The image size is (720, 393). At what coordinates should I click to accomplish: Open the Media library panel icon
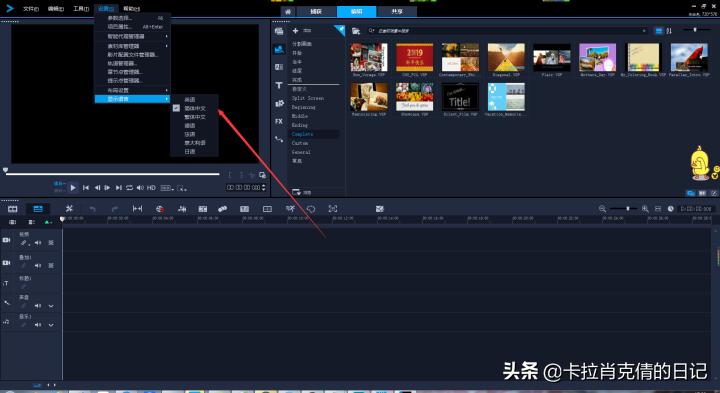pyautogui.click(x=279, y=31)
